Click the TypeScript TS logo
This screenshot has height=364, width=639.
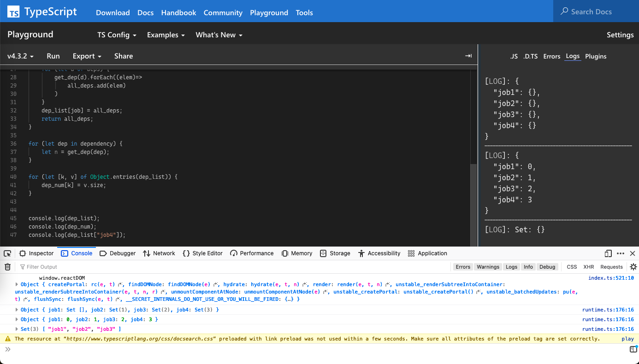tap(14, 12)
